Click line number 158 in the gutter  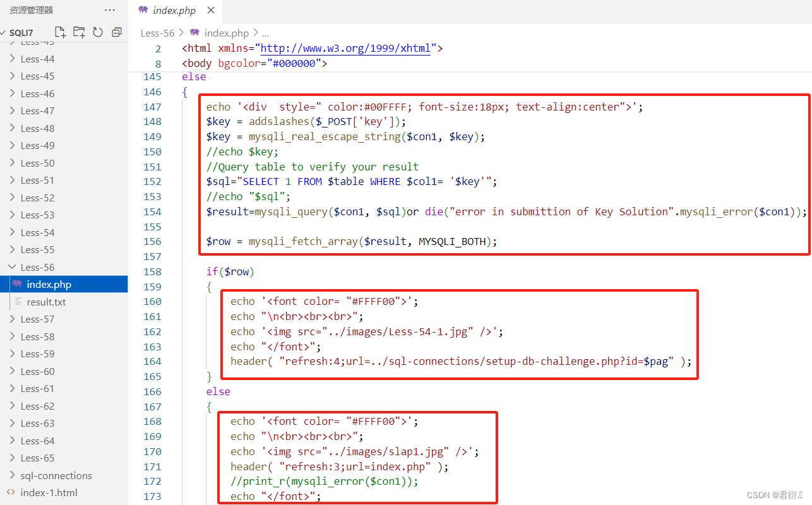coord(152,271)
